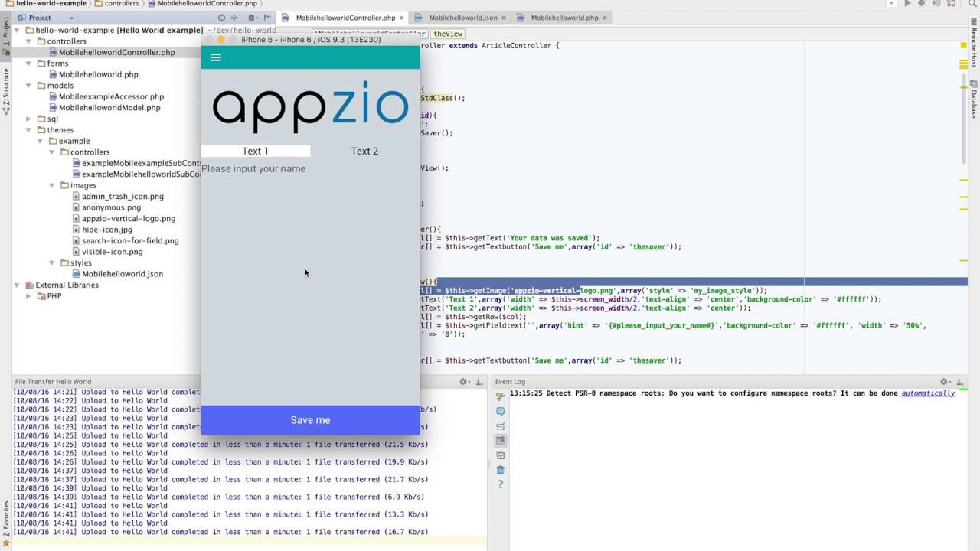Viewport: 980px width, 551px height.
Task: Collapse the images folder
Action: tap(53, 185)
